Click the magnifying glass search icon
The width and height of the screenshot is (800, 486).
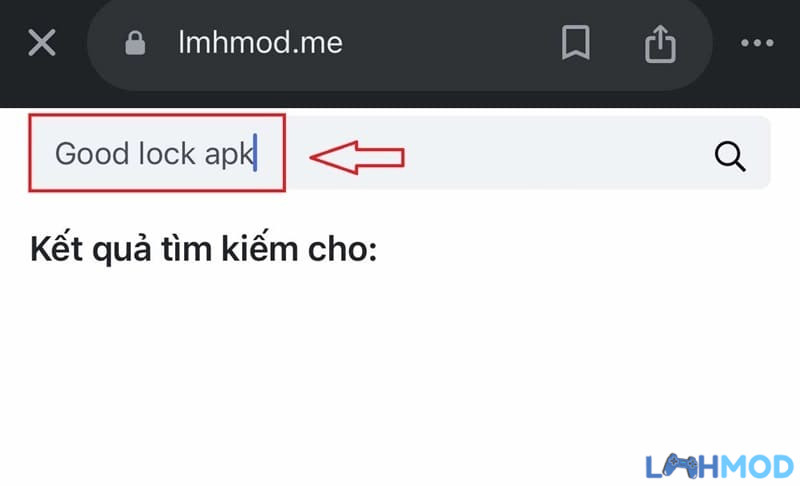[x=730, y=156]
